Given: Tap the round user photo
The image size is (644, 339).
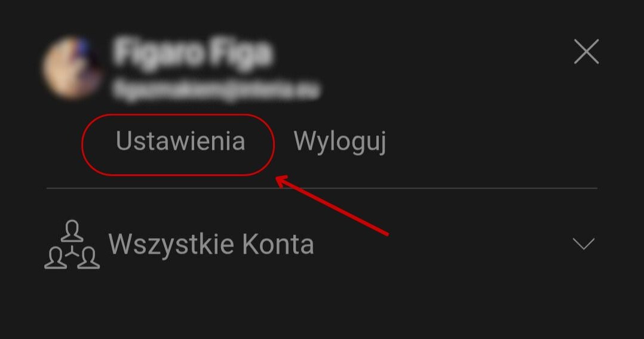Looking at the screenshot, I should coord(72,68).
